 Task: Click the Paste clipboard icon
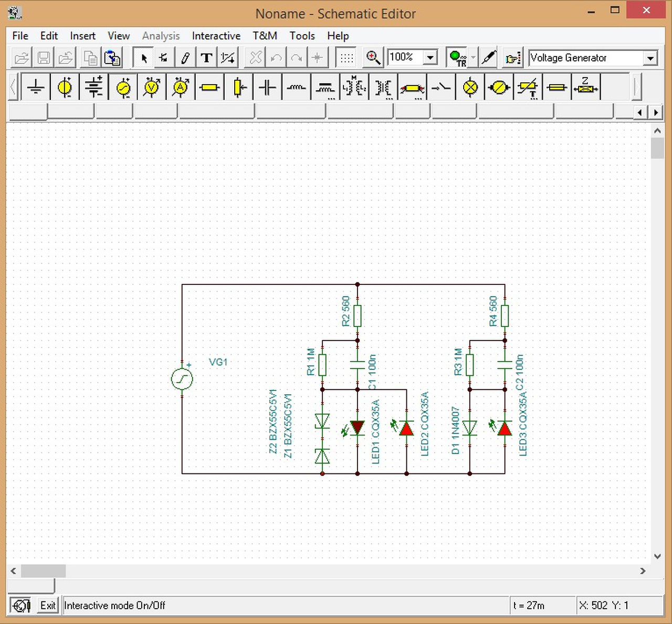pyautogui.click(x=112, y=58)
